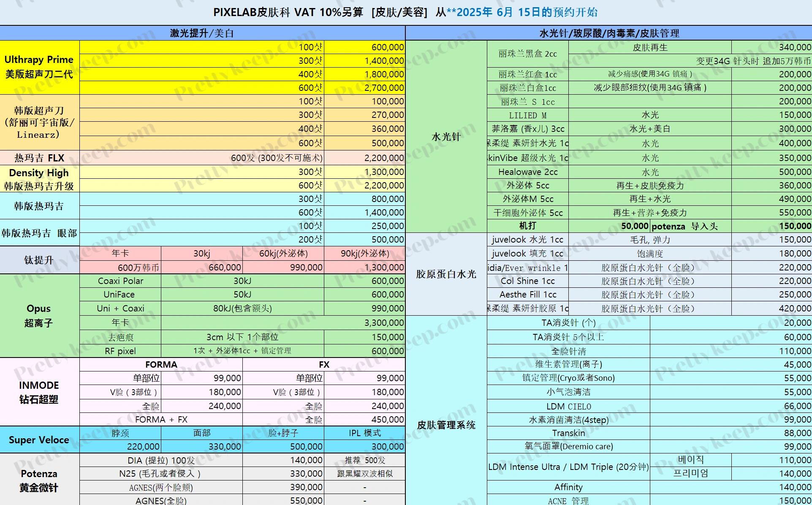812x505 pixels.
Task: Click the 390,000 price cell
Action: pos(283,487)
